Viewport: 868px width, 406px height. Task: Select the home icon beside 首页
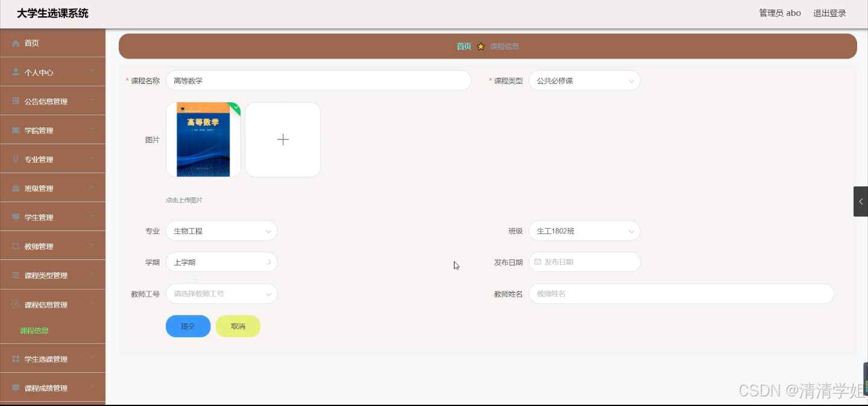[15, 43]
